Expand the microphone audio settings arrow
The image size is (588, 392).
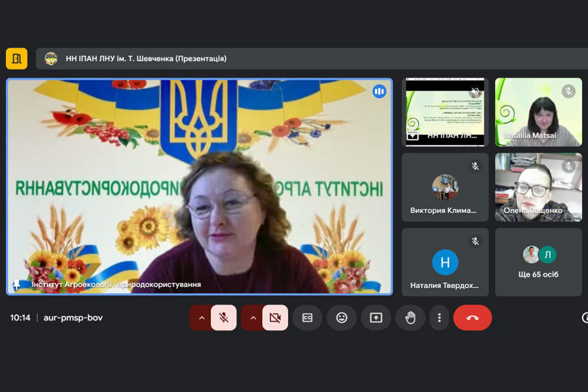pyautogui.click(x=201, y=318)
